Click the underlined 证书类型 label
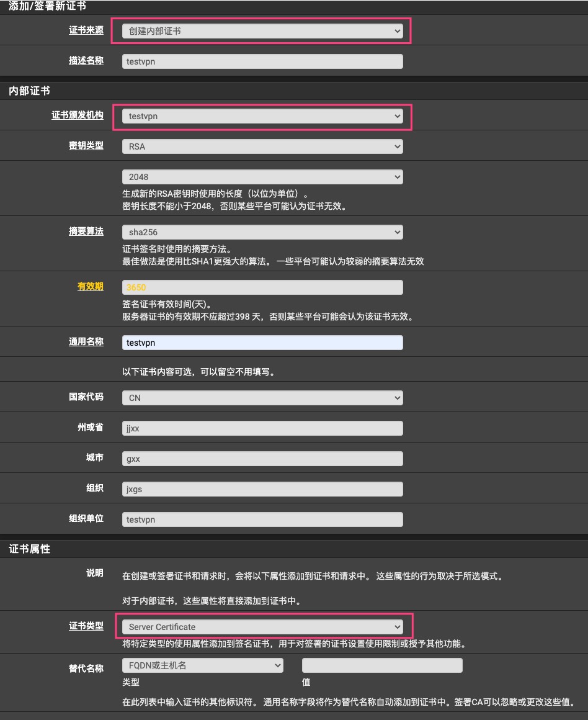 point(86,626)
